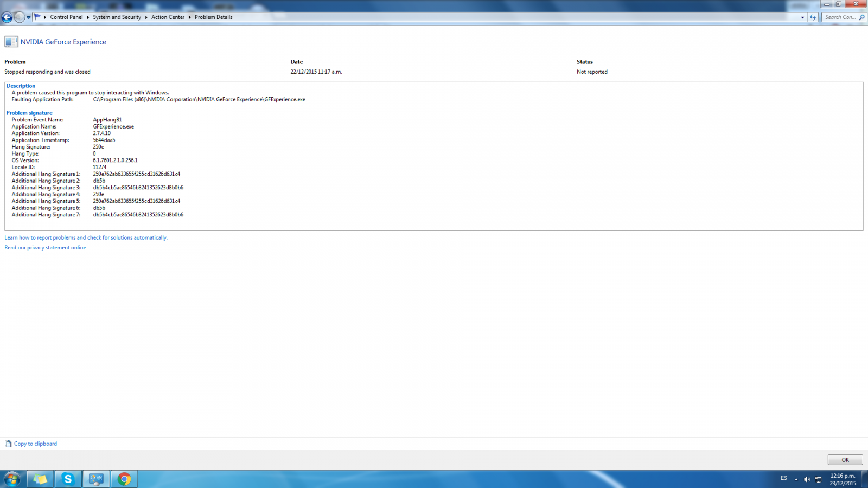Click the ES language indicator
The height and width of the screenshot is (488, 868).
pyautogui.click(x=784, y=478)
